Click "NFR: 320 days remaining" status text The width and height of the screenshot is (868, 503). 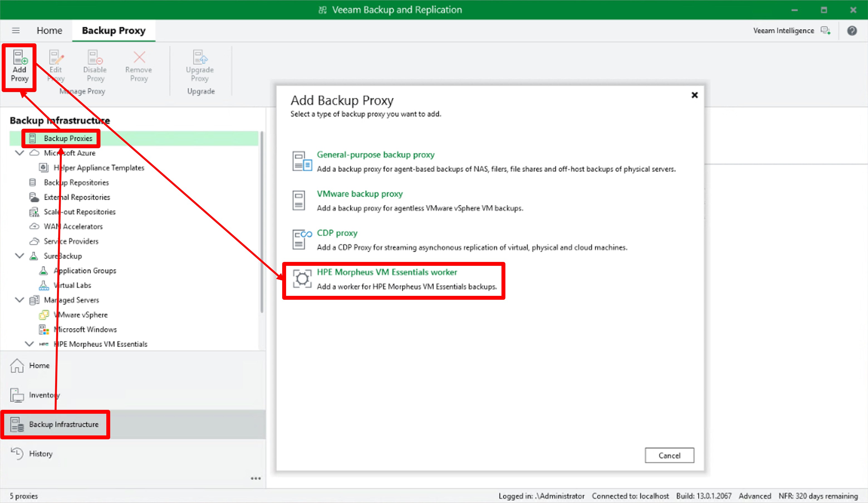click(818, 496)
